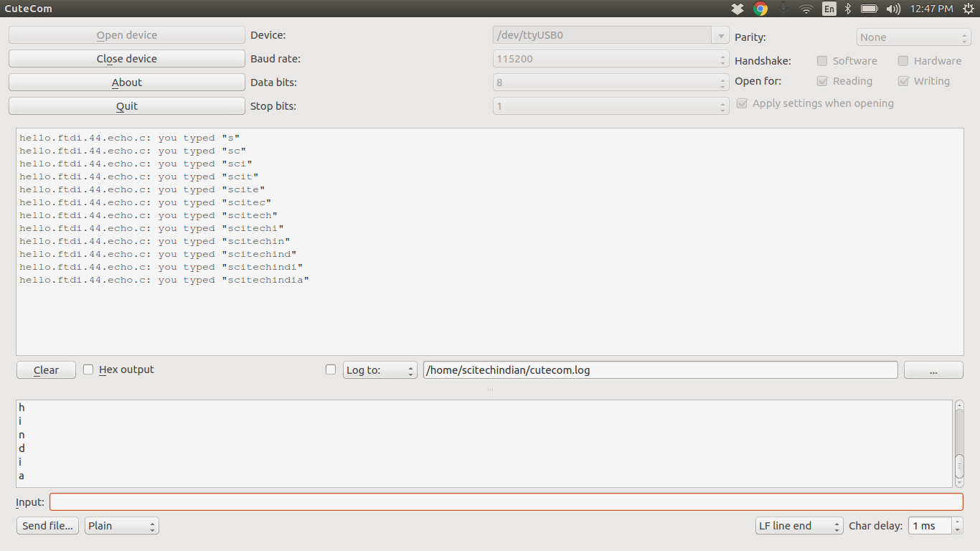
Task: Open the Wi-Fi network indicator
Action: pyautogui.click(x=806, y=9)
